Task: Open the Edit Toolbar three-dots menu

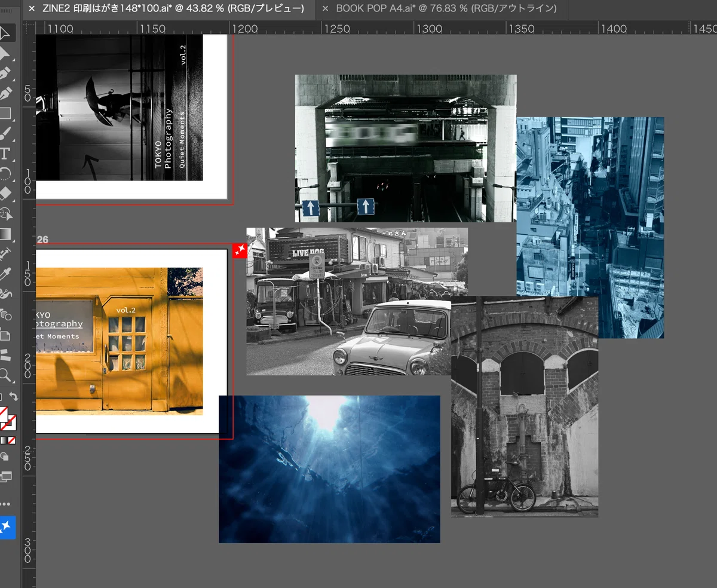Action: (x=5, y=504)
